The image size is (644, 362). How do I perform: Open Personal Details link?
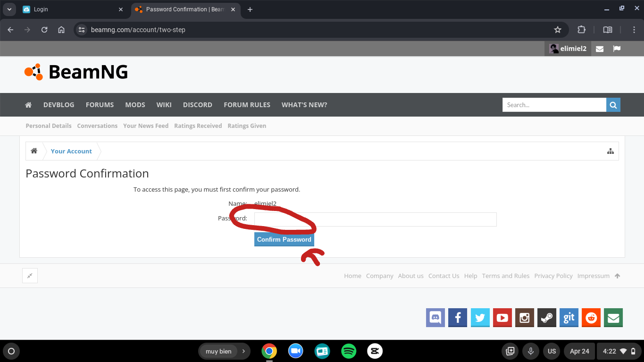click(x=49, y=126)
